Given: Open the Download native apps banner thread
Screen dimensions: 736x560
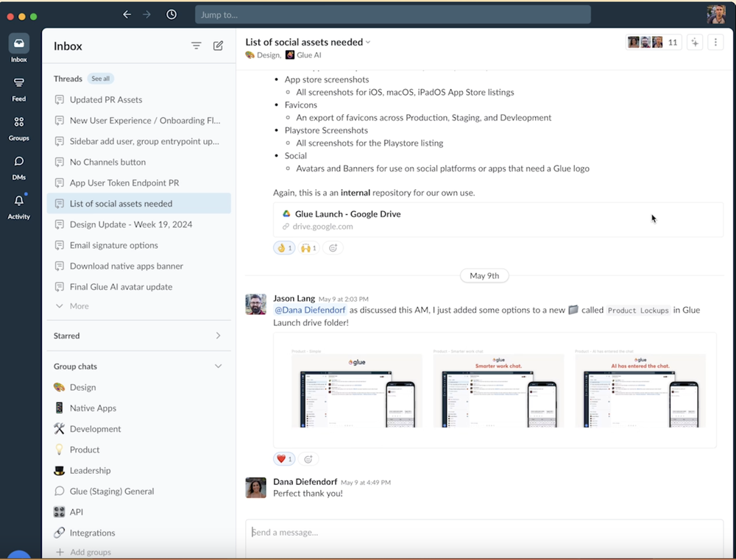Looking at the screenshot, I should point(139,266).
